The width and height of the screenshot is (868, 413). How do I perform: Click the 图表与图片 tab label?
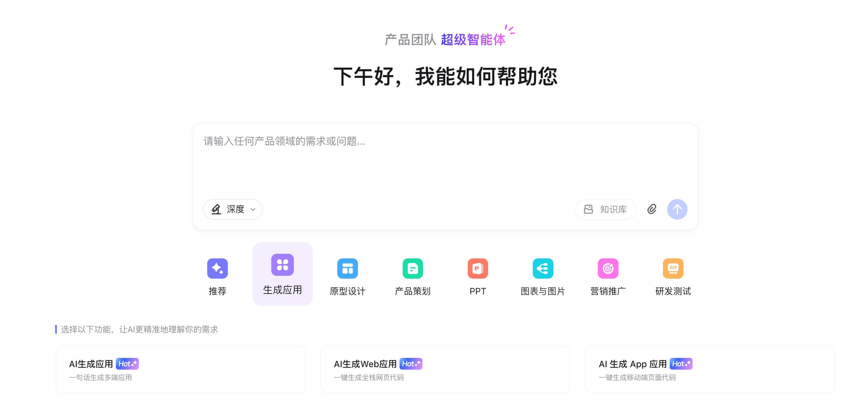[x=543, y=291]
